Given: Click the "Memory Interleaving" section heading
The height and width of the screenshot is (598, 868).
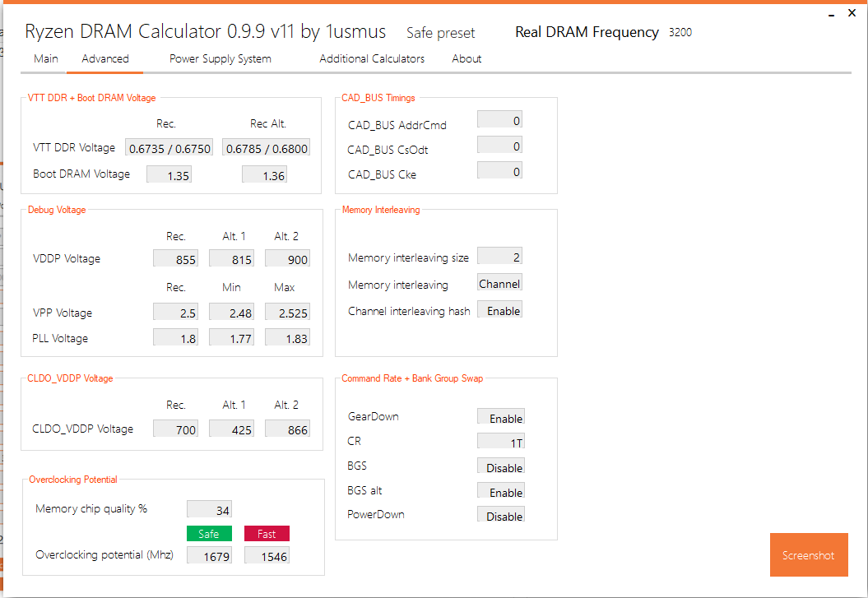Looking at the screenshot, I should [381, 210].
